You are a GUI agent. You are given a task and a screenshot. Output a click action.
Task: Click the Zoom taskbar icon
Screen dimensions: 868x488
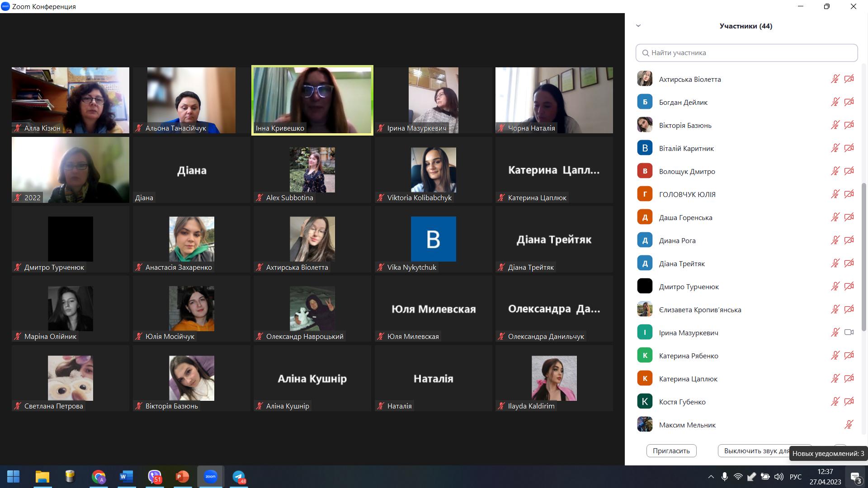210,477
